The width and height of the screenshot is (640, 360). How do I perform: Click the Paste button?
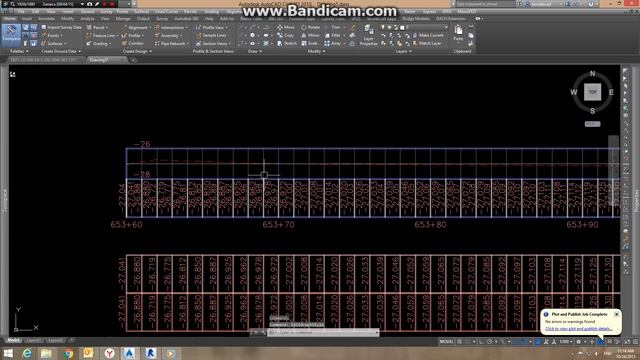[x=458, y=33]
